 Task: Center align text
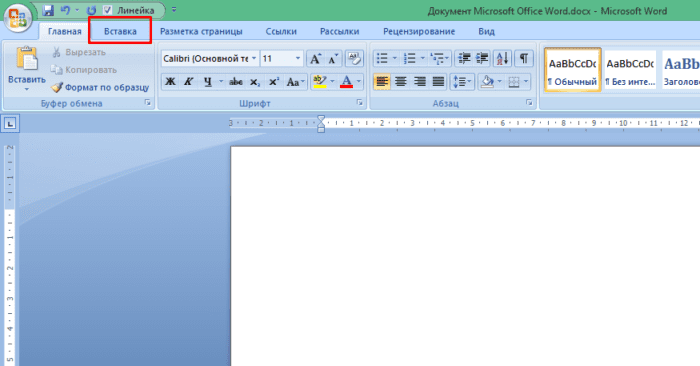coord(401,82)
